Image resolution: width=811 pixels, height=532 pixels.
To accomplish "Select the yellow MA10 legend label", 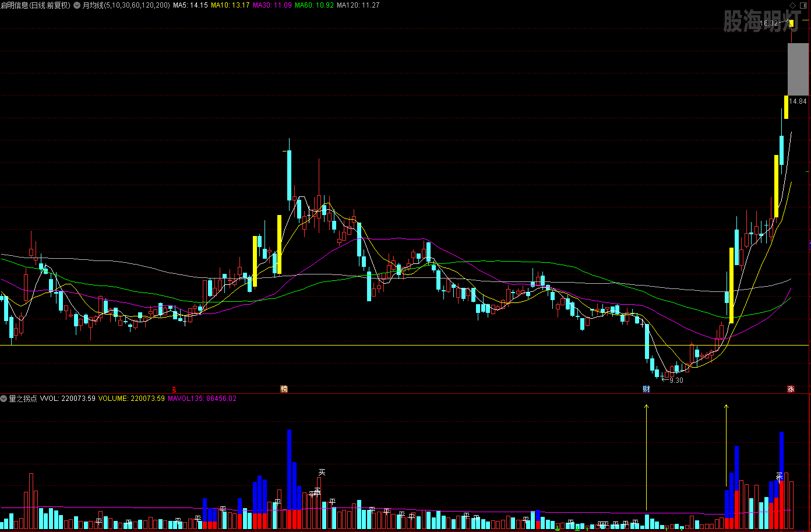I will (230, 5).
